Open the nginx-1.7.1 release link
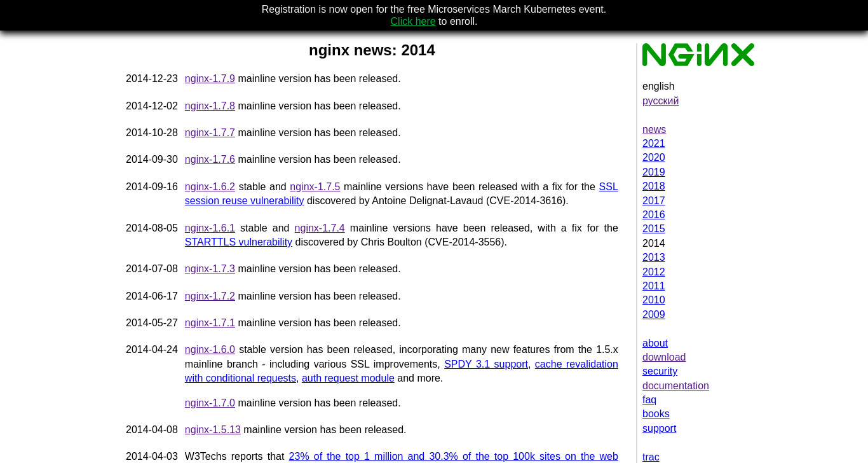Viewport: 868px width, 463px height. [x=210, y=323]
